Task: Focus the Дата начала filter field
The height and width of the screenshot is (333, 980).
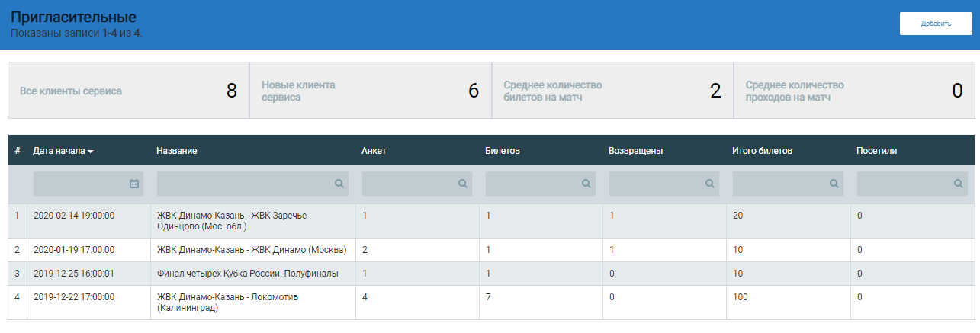Action: coord(79,184)
